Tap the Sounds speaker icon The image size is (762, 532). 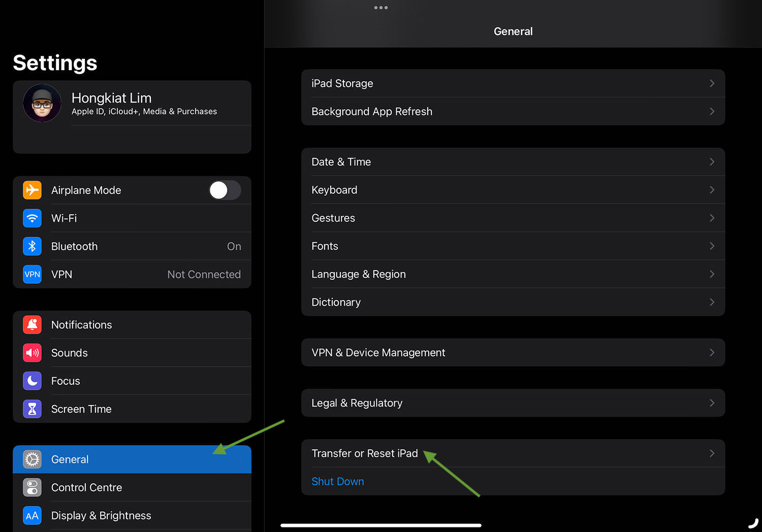[x=32, y=353]
